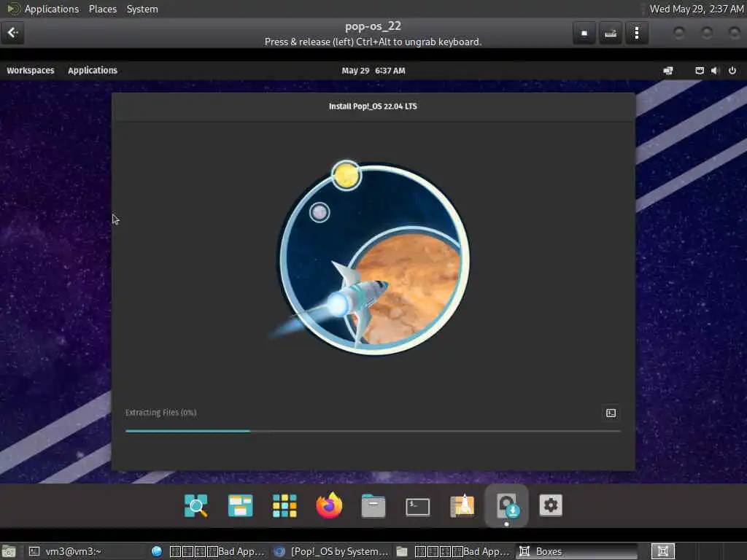This screenshot has width=747, height=560.
Task: Click 'Install Pop!_OS 22.04 LTS' title
Action: 373,106
